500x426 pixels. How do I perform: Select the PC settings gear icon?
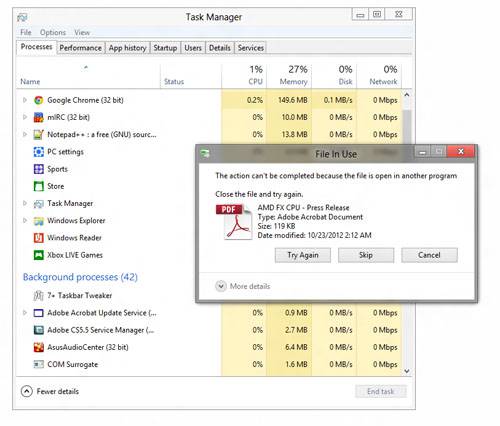click(x=39, y=152)
